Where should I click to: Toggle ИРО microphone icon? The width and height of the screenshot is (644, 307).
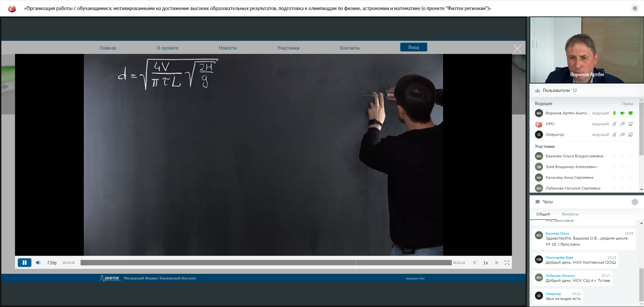point(614,124)
